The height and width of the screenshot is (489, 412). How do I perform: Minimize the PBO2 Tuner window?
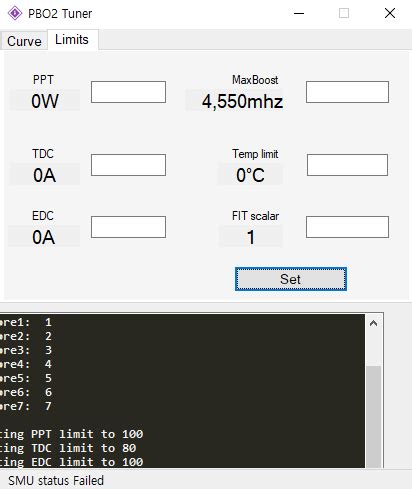coord(299,13)
